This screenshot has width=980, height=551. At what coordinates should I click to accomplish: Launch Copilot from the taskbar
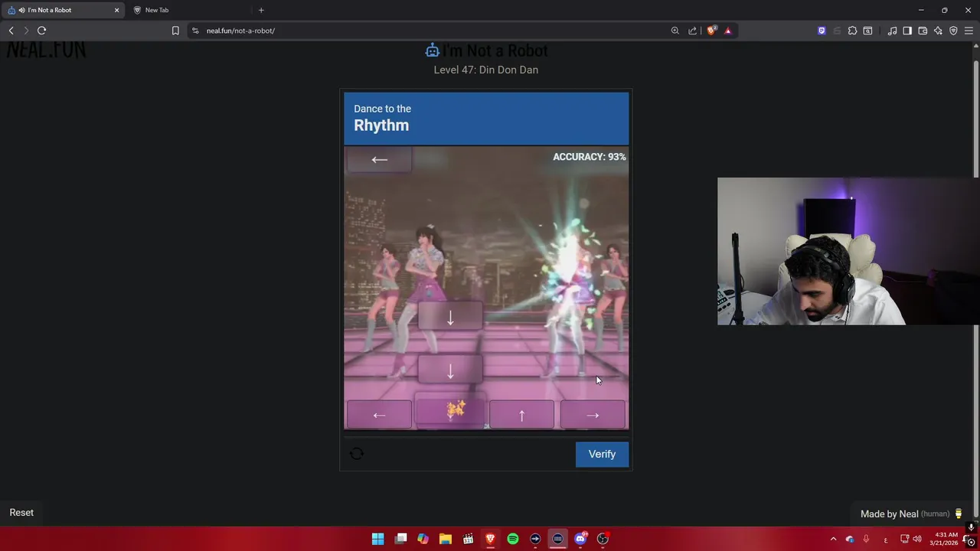pyautogui.click(x=423, y=539)
